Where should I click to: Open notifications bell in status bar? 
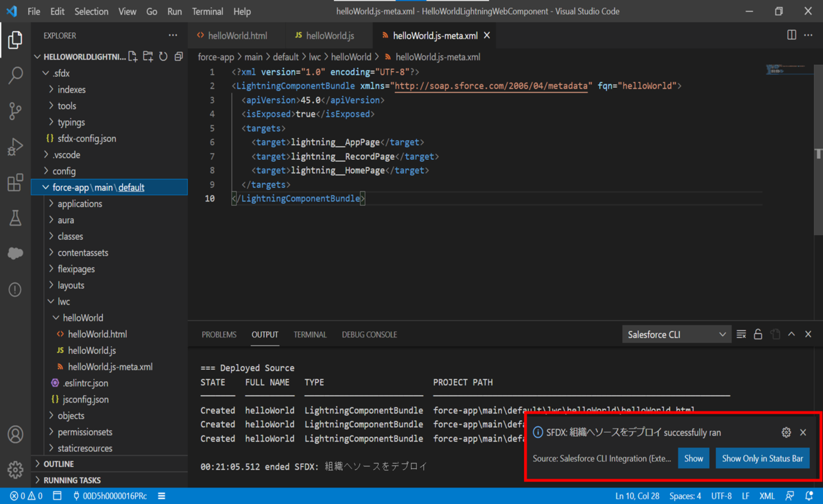[x=809, y=496]
